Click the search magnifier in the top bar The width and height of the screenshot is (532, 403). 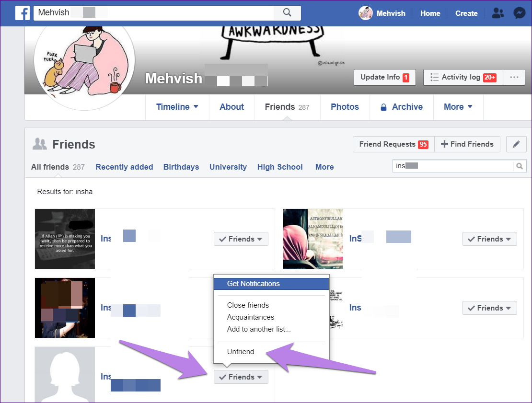pyautogui.click(x=287, y=13)
